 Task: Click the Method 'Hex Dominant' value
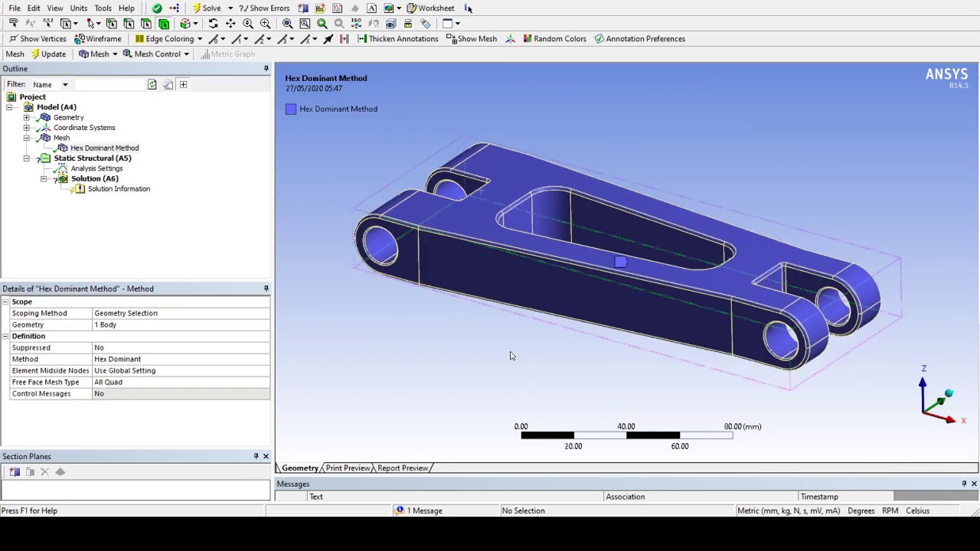[181, 359]
